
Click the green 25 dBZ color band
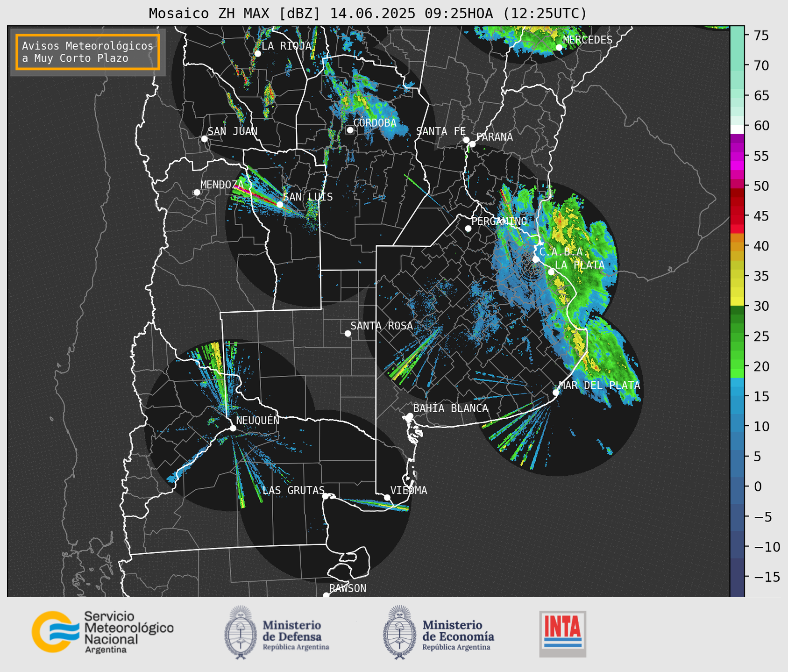pyautogui.click(x=737, y=336)
